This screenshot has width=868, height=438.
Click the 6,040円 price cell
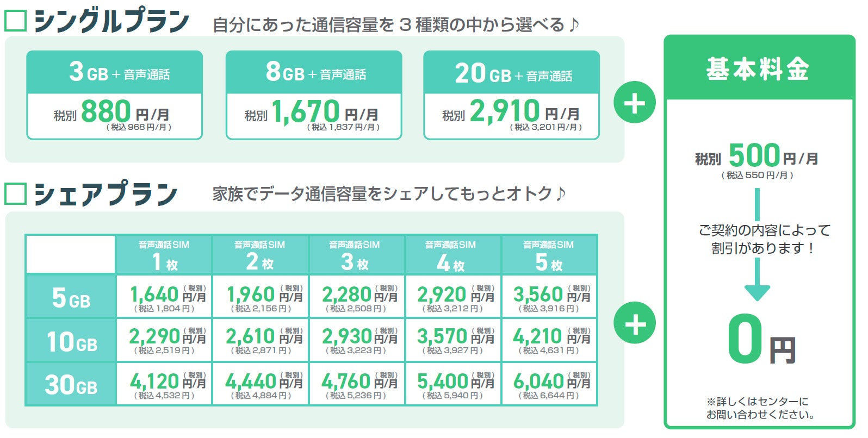(549, 385)
